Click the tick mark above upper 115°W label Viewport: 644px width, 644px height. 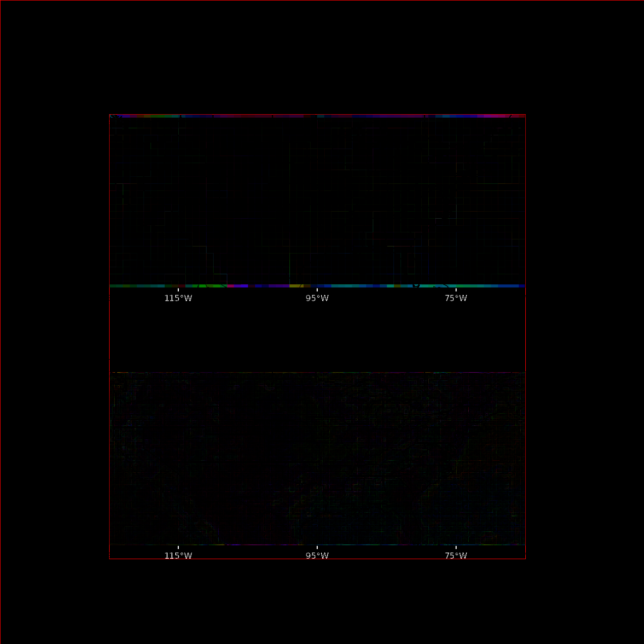(178, 290)
